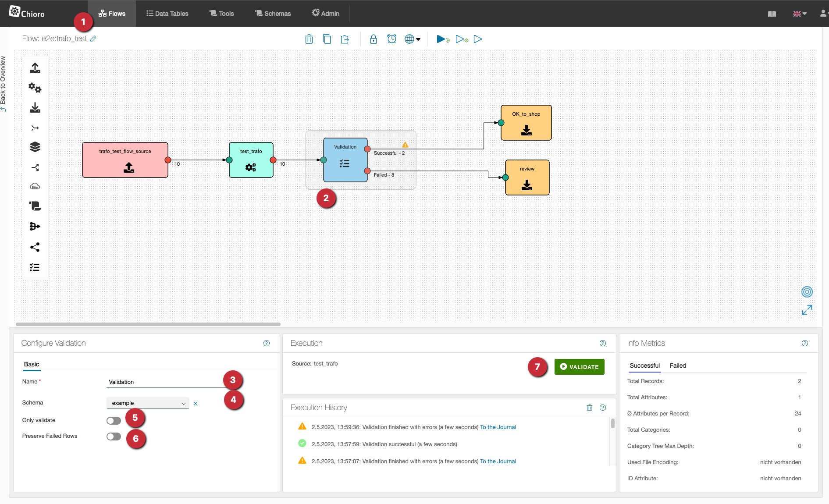The image size is (829, 504).
Task: Select the upload source node tool
Action: tap(35, 68)
